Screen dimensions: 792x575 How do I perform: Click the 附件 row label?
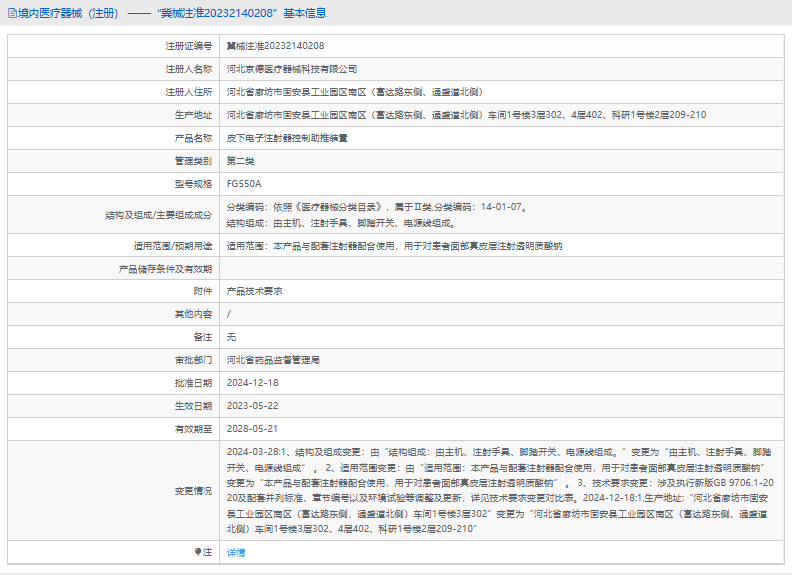point(203,291)
